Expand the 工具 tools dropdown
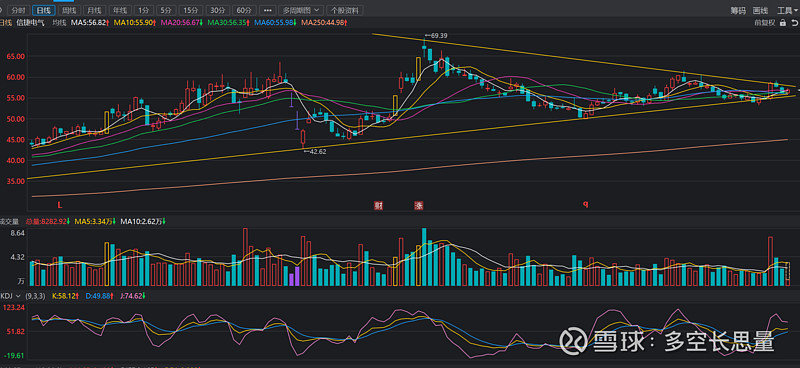Image resolution: width=800 pixels, height=368 pixels. point(787,10)
